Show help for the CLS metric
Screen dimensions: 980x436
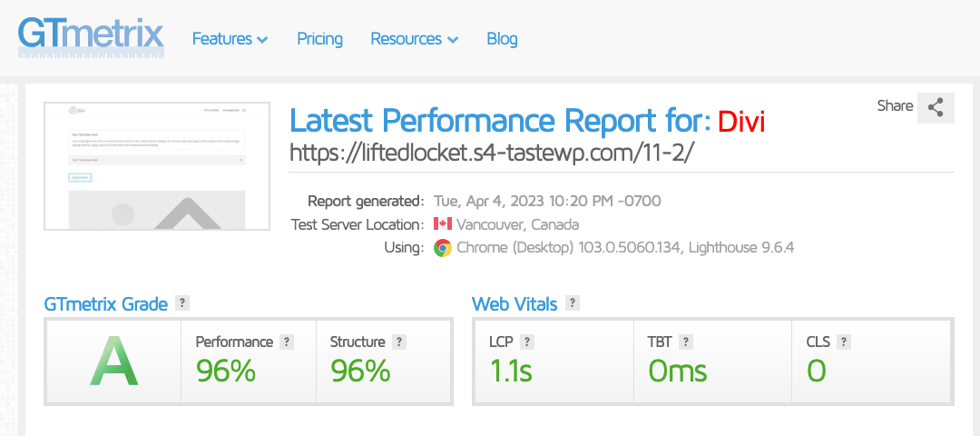point(844,342)
